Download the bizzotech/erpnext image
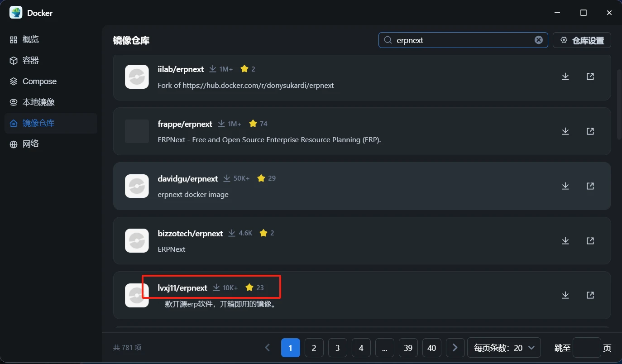622x364 pixels. tap(565, 241)
